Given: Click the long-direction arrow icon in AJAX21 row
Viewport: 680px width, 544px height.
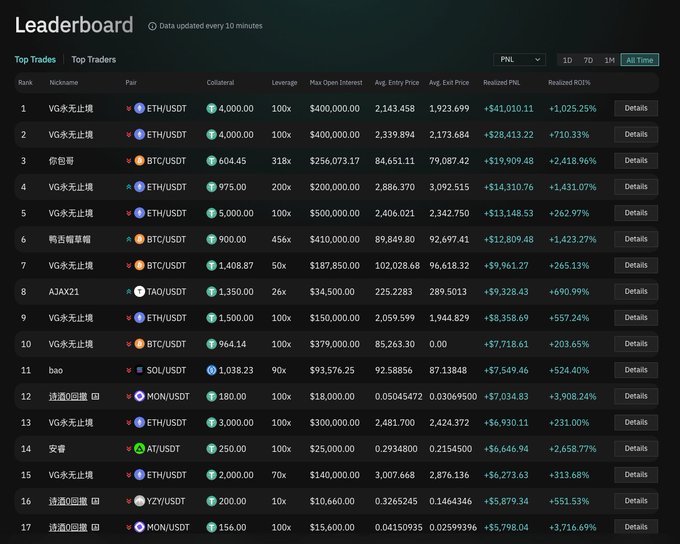Looking at the screenshot, I should (129, 292).
